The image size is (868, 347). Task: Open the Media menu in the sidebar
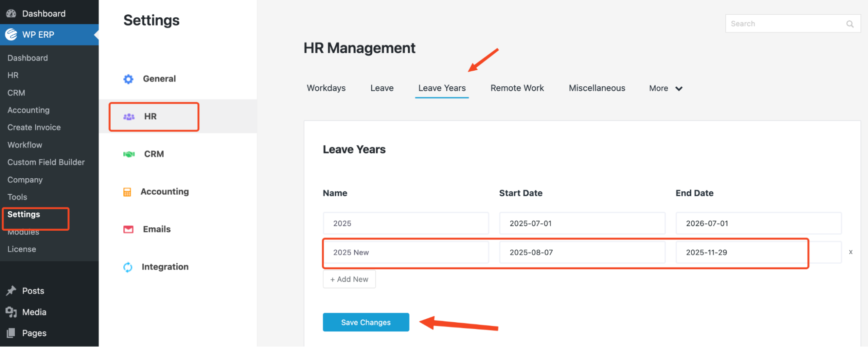pos(34,312)
